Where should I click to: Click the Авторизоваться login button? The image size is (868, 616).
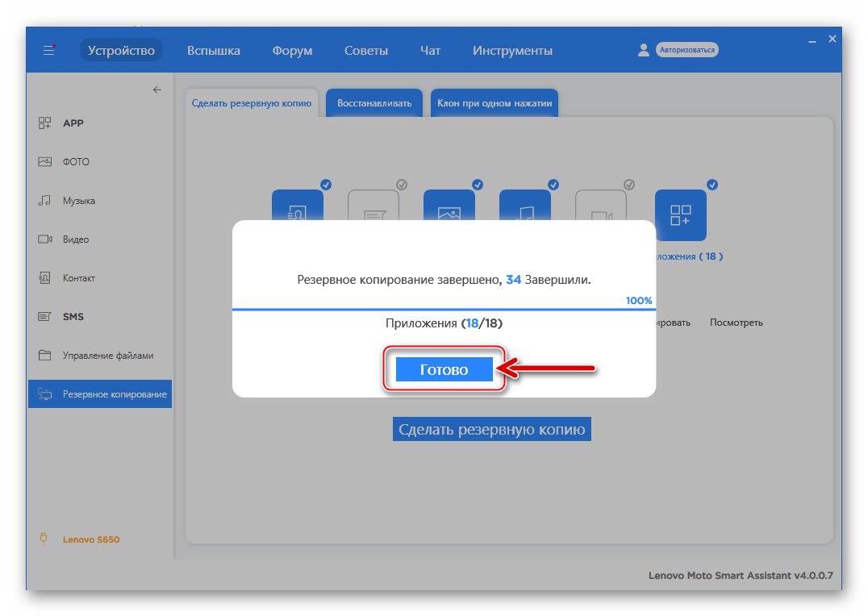pos(687,50)
